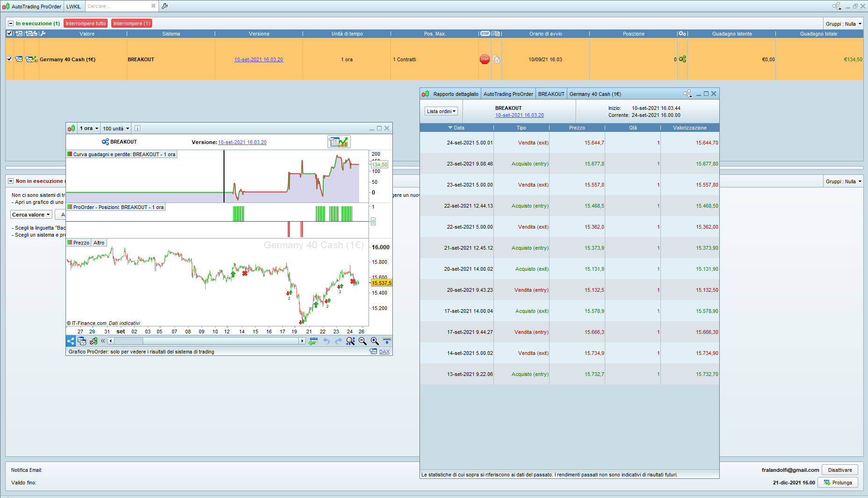The width and height of the screenshot is (868, 498).
Task: Select the Altro tab in the price panel
Action: (99, 243)
